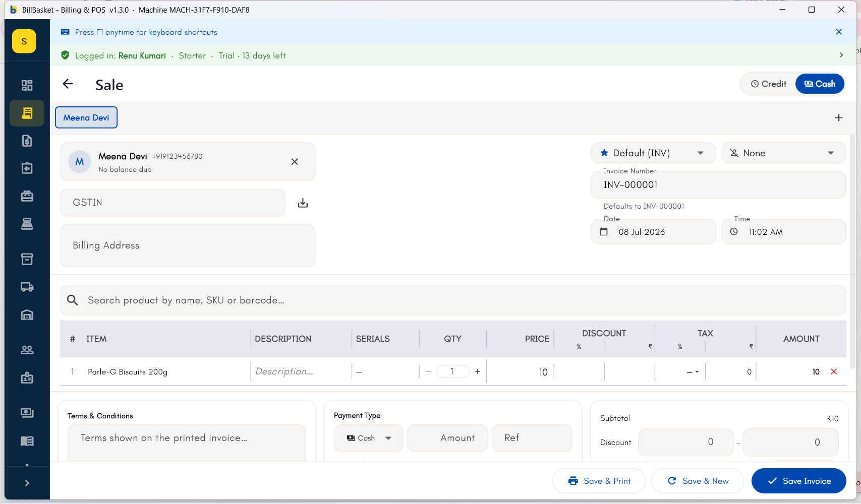The width and height of the screenshot is (861, 504).
Task: Click the M customer avatar
Action: (80, 162)
